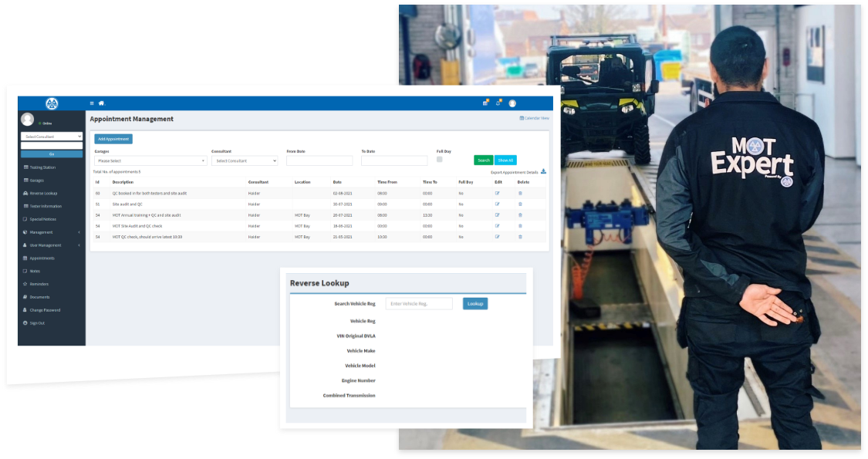Click the Lookup button
This screenshot has height=459, width=868.
click(x=475, y=303)
